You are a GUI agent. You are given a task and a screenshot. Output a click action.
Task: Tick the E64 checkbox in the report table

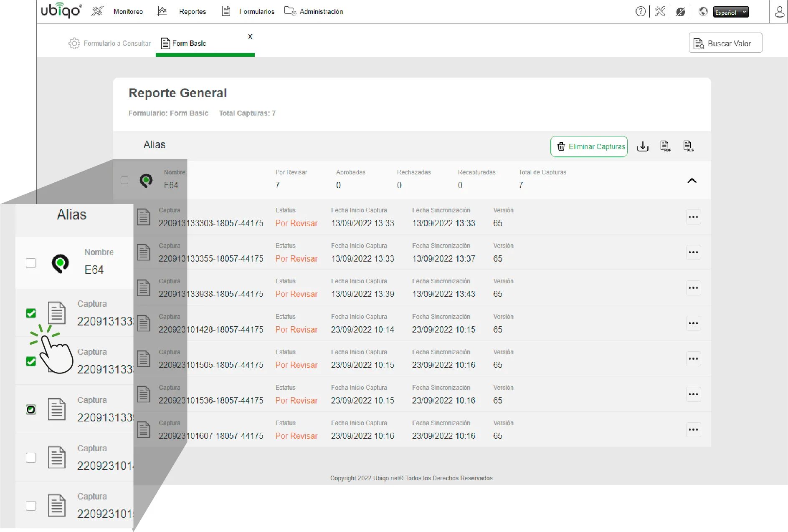[124, 180]
